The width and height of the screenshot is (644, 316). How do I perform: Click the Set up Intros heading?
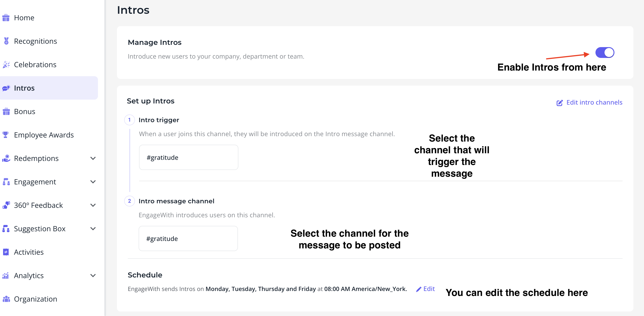pos(151,101)
